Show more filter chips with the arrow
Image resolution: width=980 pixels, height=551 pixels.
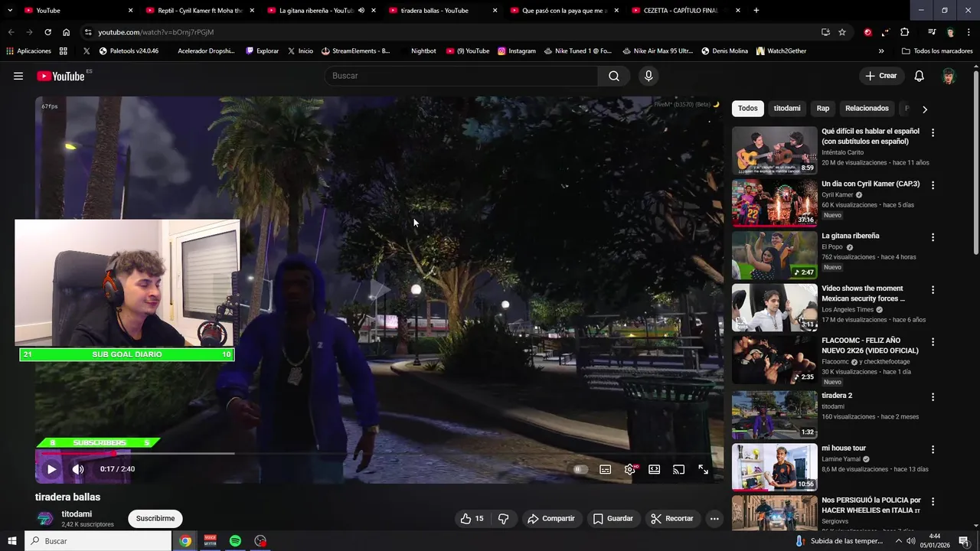pos(925,109)
